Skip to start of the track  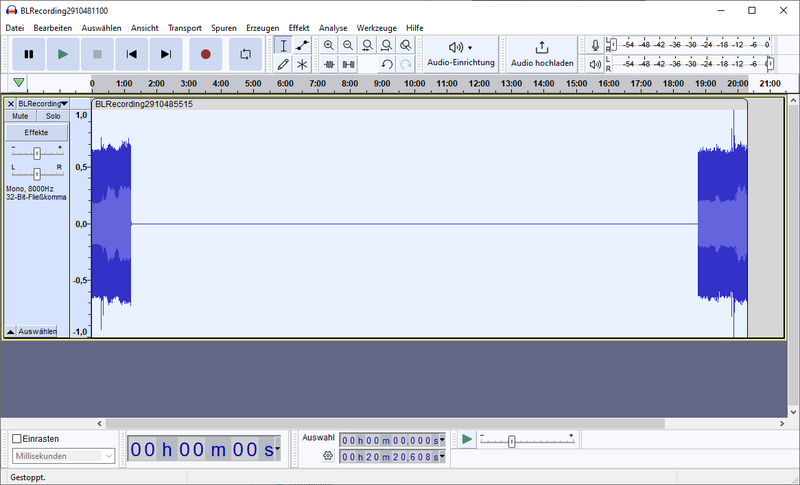pos(131,54)
